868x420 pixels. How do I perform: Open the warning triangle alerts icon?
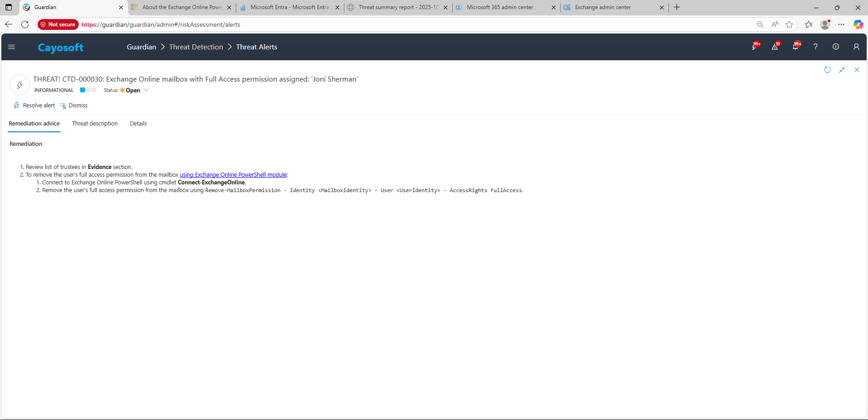775,47
